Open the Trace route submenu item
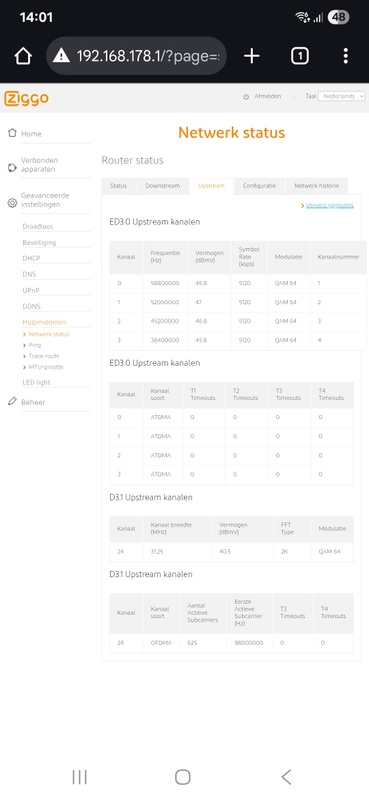 [x=44, y=356]
